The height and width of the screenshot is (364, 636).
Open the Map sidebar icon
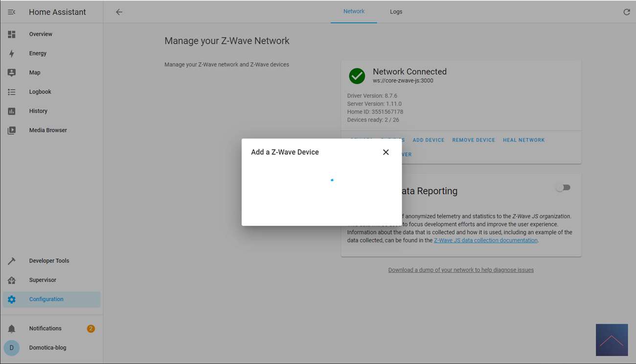click(x=12, y=72)
